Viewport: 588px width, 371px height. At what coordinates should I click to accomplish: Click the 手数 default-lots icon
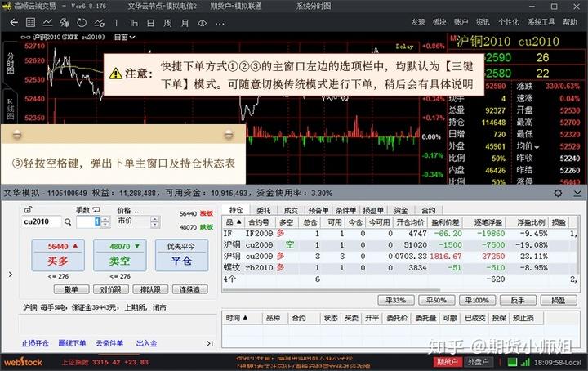(96, 210)
